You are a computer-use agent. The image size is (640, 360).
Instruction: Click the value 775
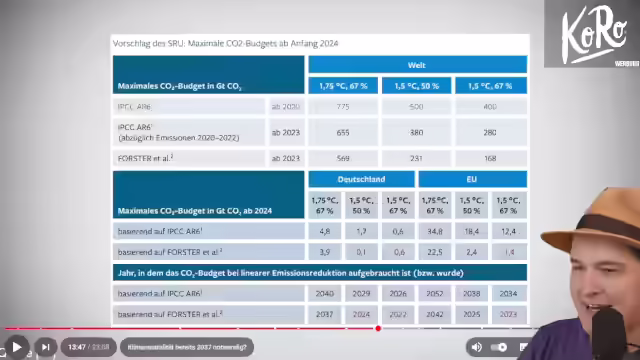[x=343, y=107]
